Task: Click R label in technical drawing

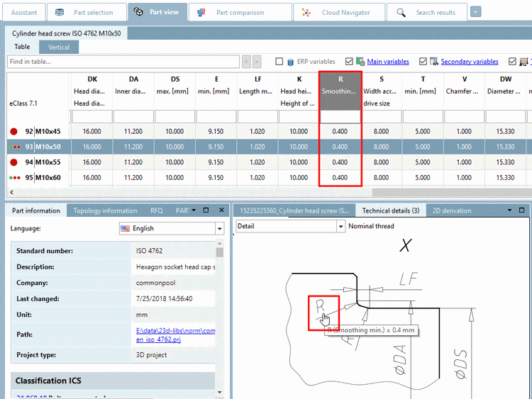Action: pos(321,305)
